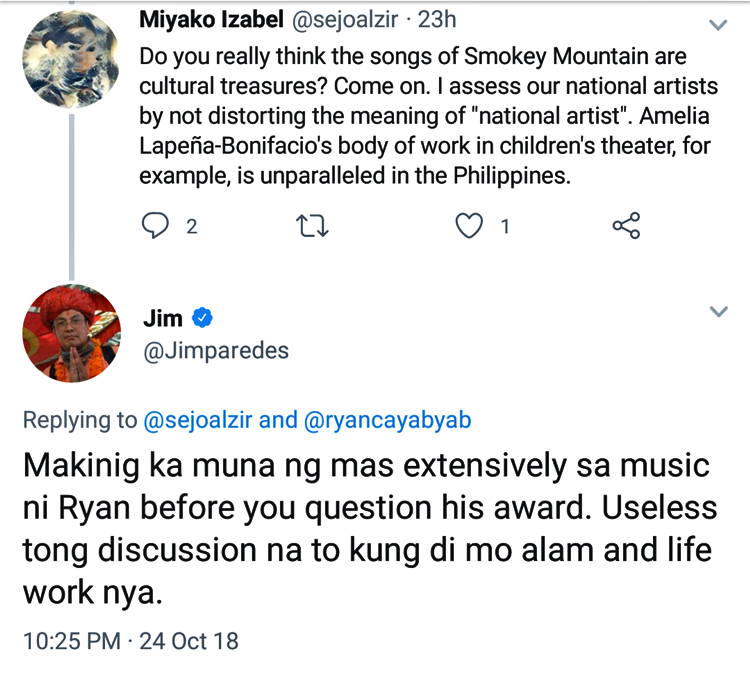Click the like count 1 on Miyako's tweet
The height and width of the screenshot is (674, 750).
click(x=505, y=227)
